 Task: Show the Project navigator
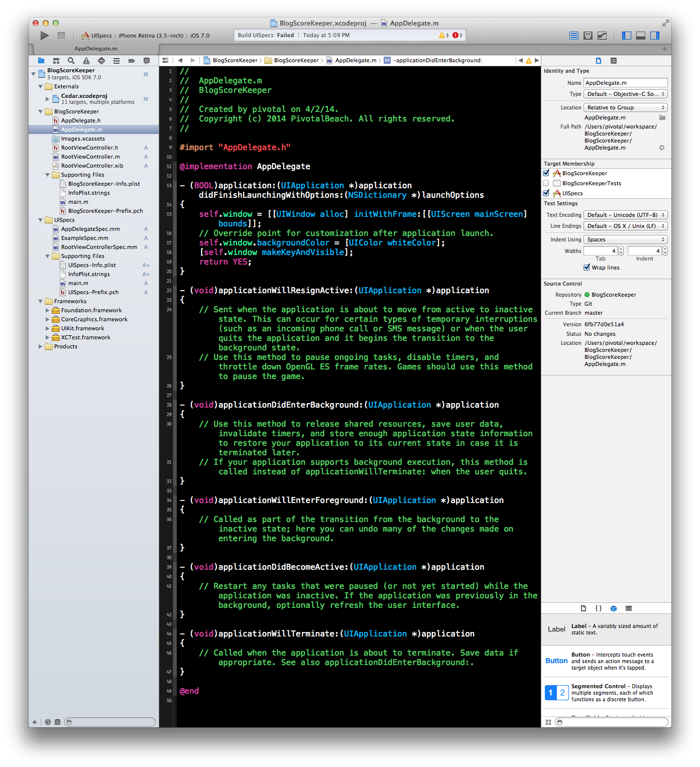pos(41,61)
